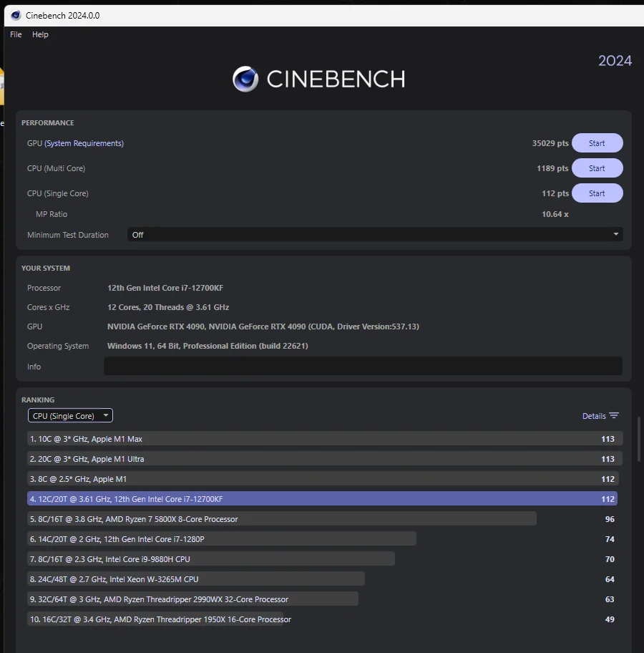Start the GPU benchmark
The image size is (644, 653).
[x=597, y=143]
